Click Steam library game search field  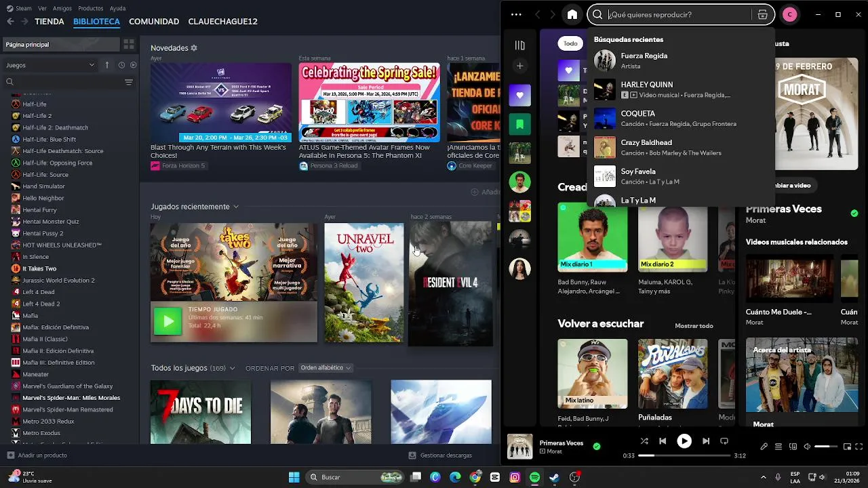(x=62, y=82)
